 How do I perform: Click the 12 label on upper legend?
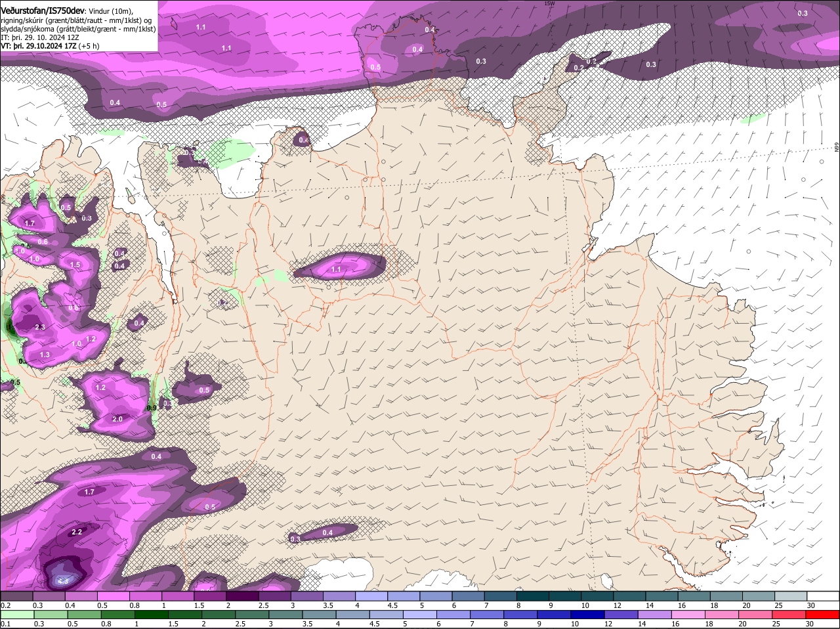(616, 605)
